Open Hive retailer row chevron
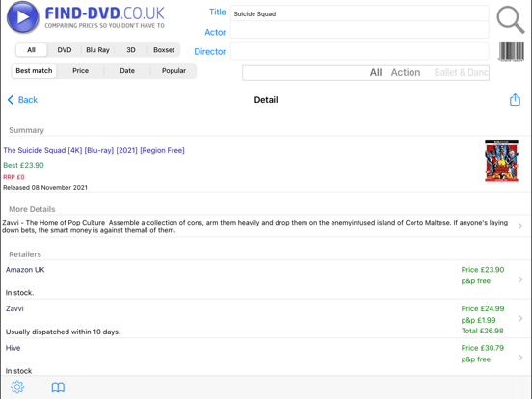The image size is (532, 399). click(x=520, y=358)
